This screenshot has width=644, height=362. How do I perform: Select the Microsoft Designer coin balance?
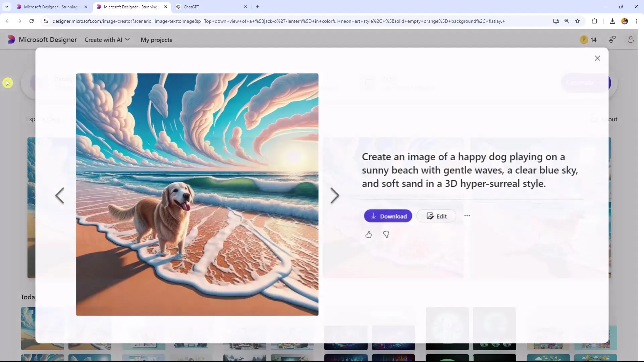point(588,40)
